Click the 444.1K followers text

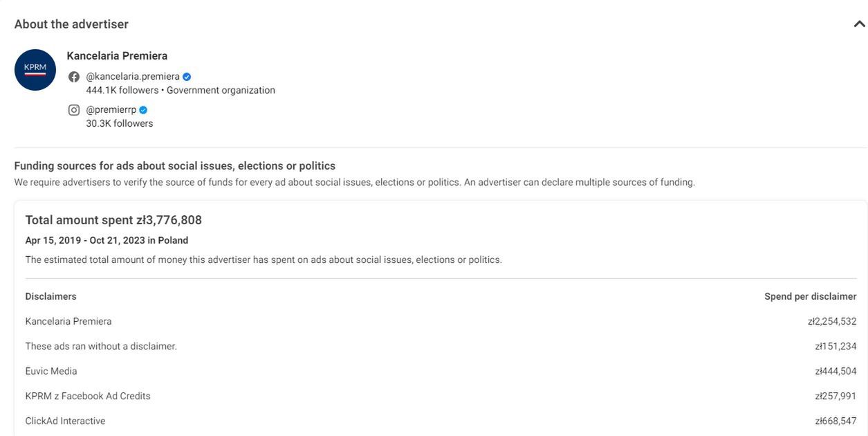122,90
